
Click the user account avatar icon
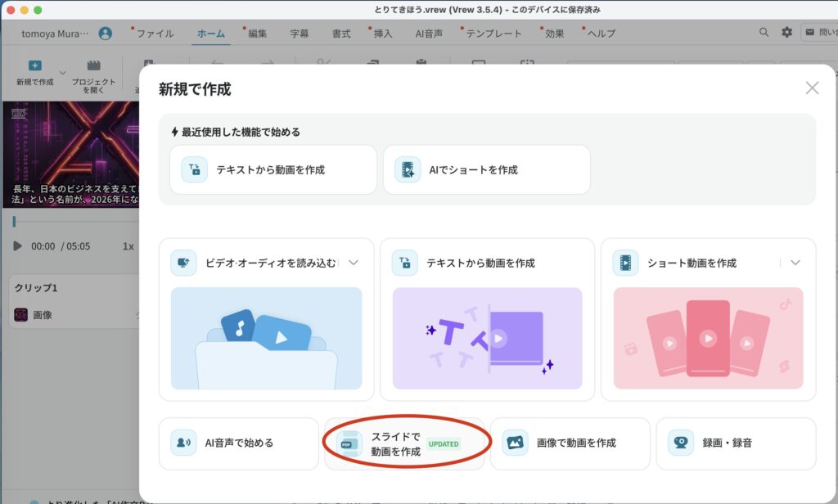105,34
